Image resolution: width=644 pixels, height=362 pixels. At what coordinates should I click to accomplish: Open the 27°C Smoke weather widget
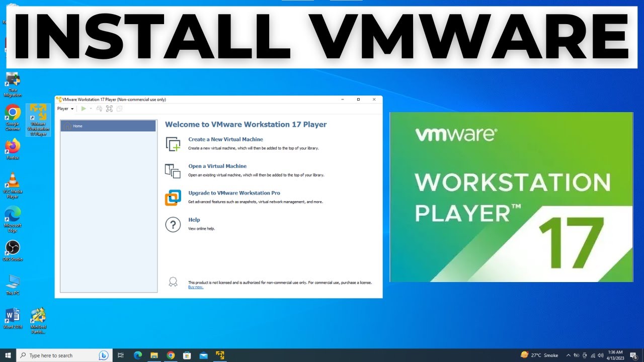click(x=539, y=355)
